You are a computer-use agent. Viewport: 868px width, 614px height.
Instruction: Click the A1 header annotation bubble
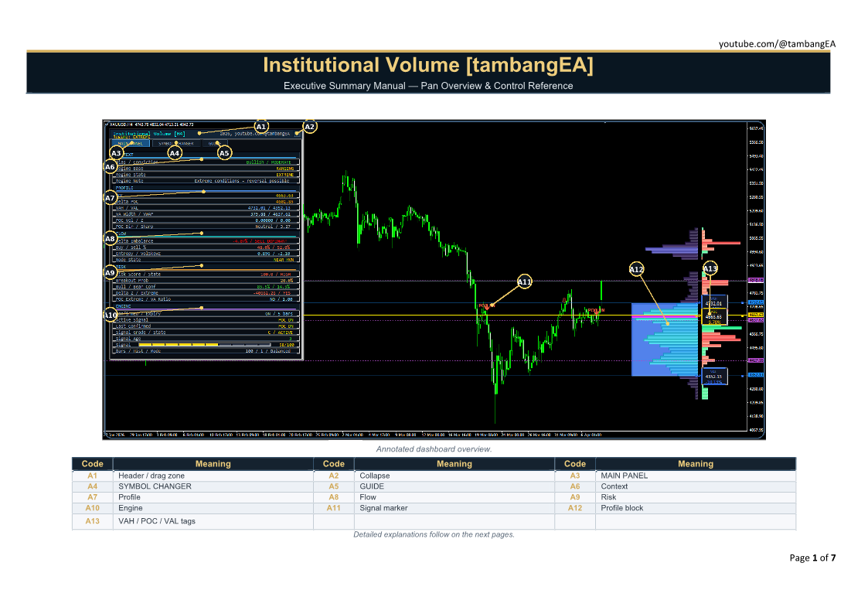point(261,127)
